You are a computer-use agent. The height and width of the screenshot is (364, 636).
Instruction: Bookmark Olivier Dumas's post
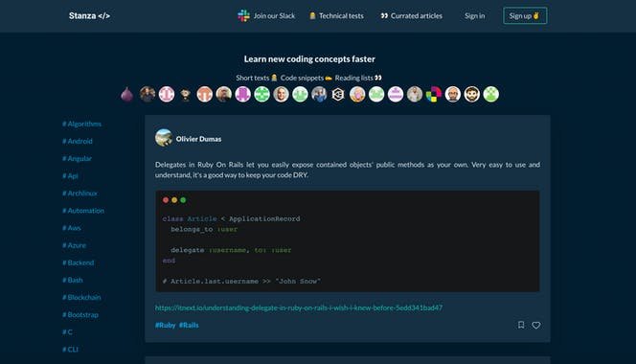point(521,325)
